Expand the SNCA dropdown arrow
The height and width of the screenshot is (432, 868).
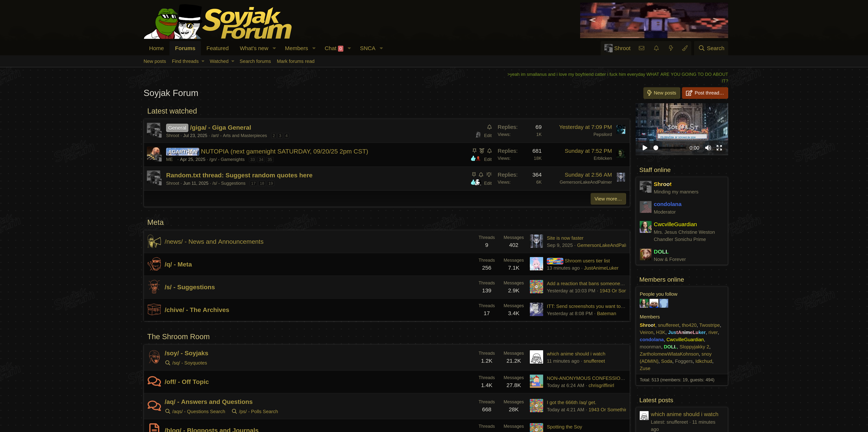click(x=381, y=48)
